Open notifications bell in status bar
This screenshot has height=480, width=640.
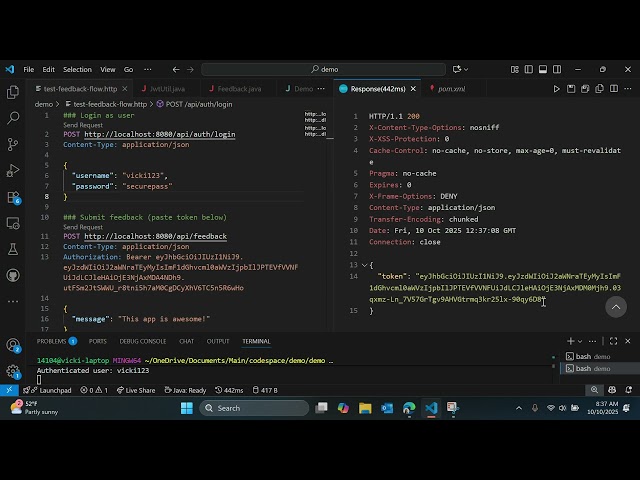[x=629, y=390]
